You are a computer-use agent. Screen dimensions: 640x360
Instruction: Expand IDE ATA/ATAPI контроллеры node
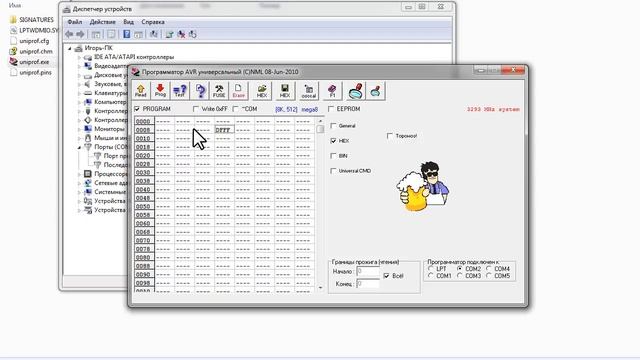pos(79,57)
